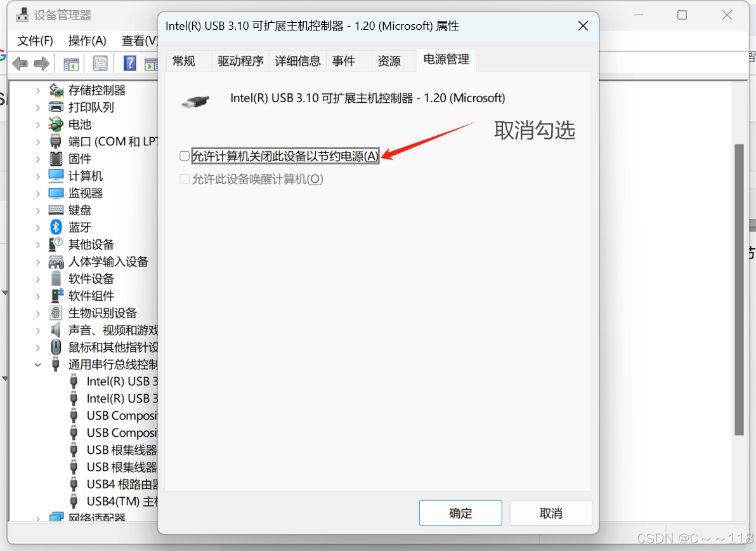This screenshot has height=551, width=756.
Task: Select the USB4 根路由器 tree item
Action: coord(122,484)
